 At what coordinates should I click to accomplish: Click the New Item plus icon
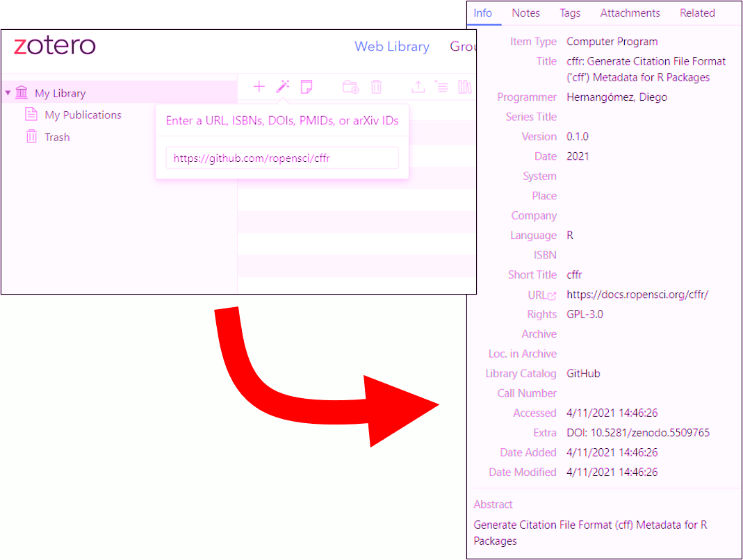point(259,87)
